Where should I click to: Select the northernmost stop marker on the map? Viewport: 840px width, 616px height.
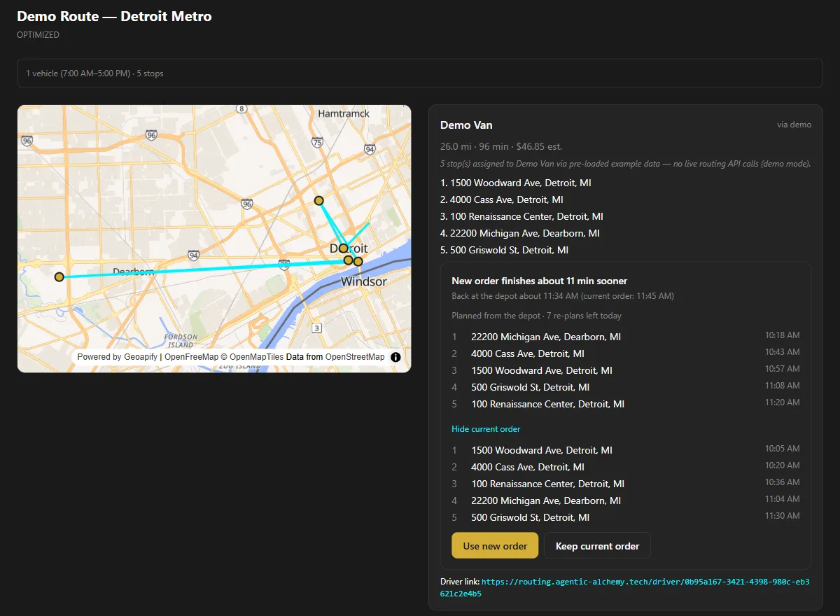point(319,201)
